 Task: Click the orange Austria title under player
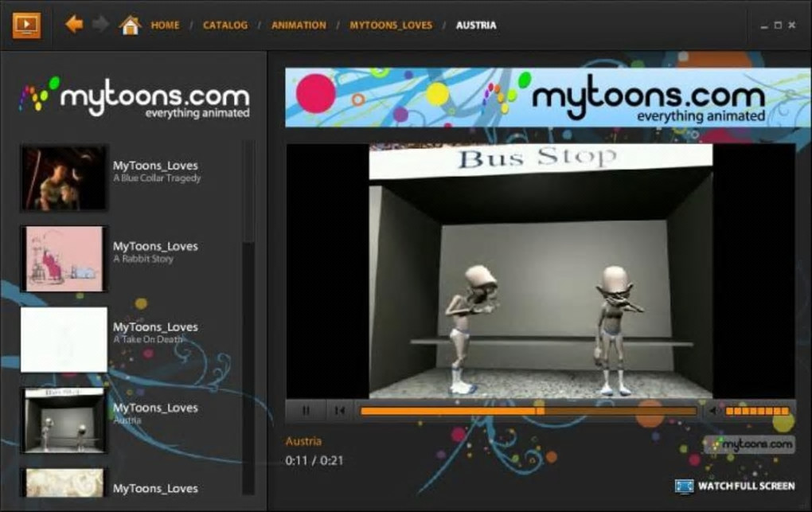[x=303, y=441]
